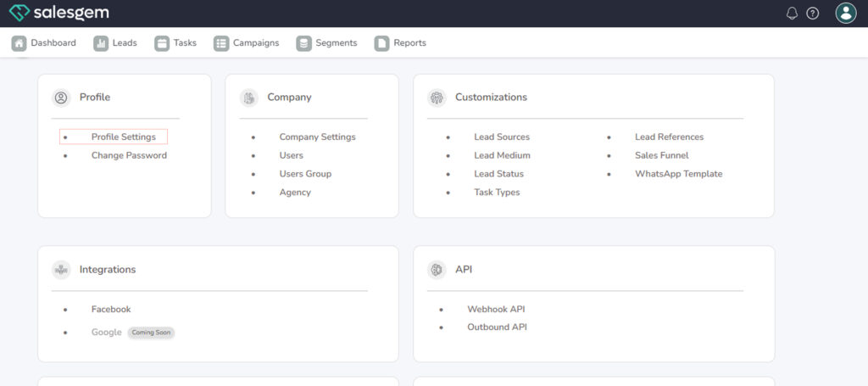The image size is (868, 386).
Task: Click the help question mark icon
Action: click(x=813, y=14)
